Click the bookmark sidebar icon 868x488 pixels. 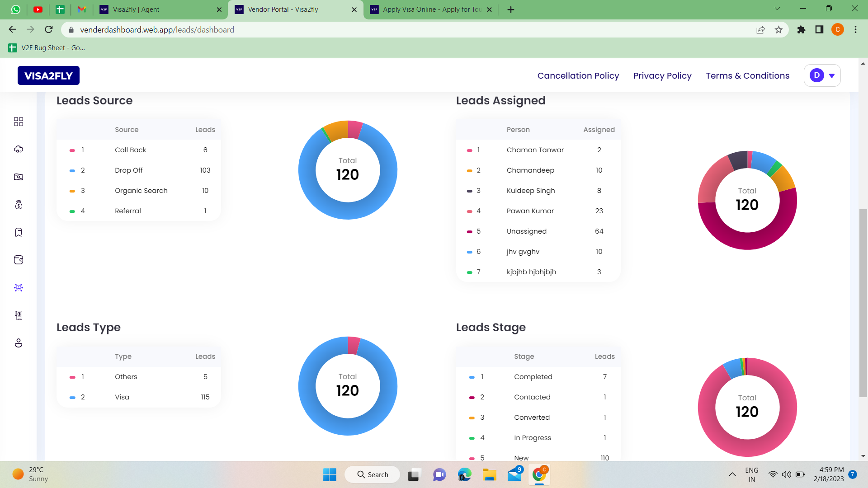[19, 232]
